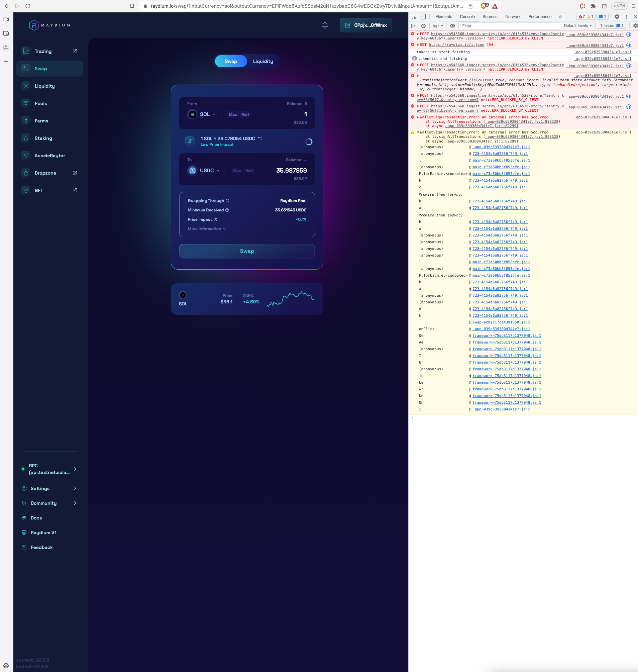Show more DevTools tabs chevron

pyautogui.click(x=560, y=17)
